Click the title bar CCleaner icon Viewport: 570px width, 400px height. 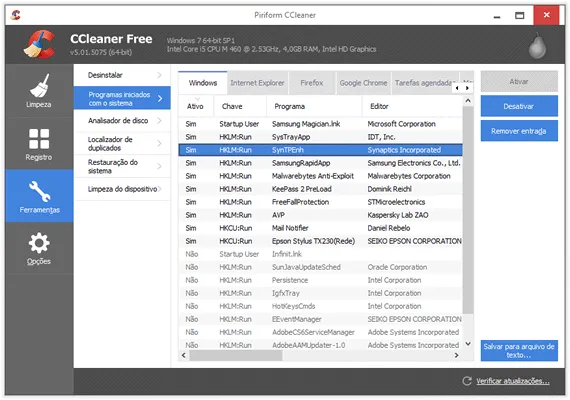16,15
